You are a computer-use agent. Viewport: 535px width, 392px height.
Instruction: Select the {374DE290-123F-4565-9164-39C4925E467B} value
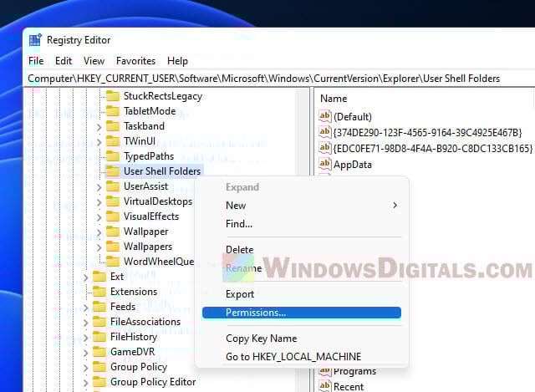click(427, 132)
